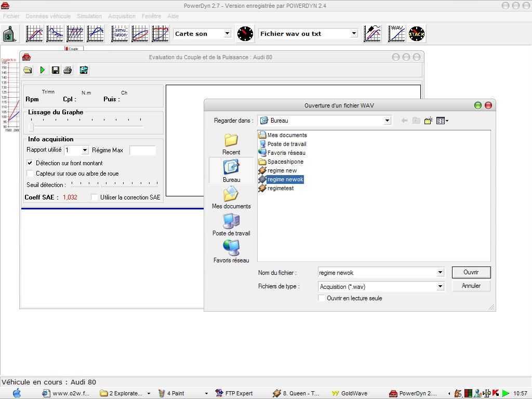Expand the Nom du fichier dropdown arrow
The width and height of the screenshot is (532, 399).
(x=440, y=272)
